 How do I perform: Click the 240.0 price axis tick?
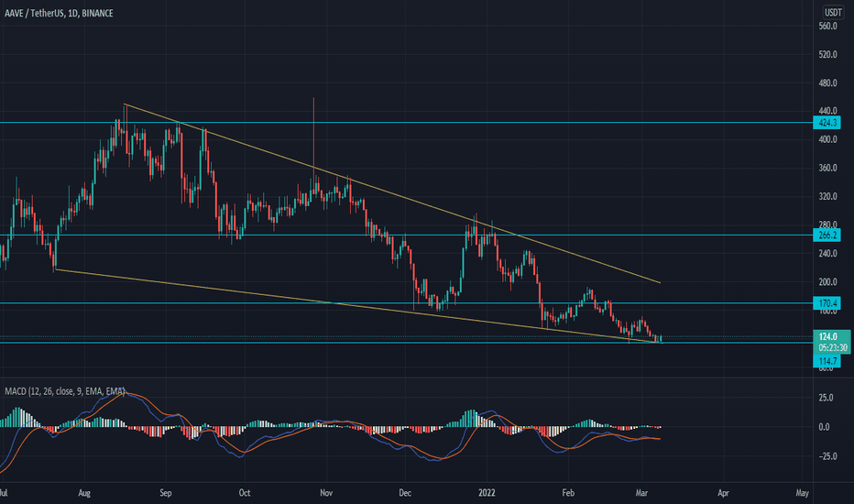coord(827,253)
